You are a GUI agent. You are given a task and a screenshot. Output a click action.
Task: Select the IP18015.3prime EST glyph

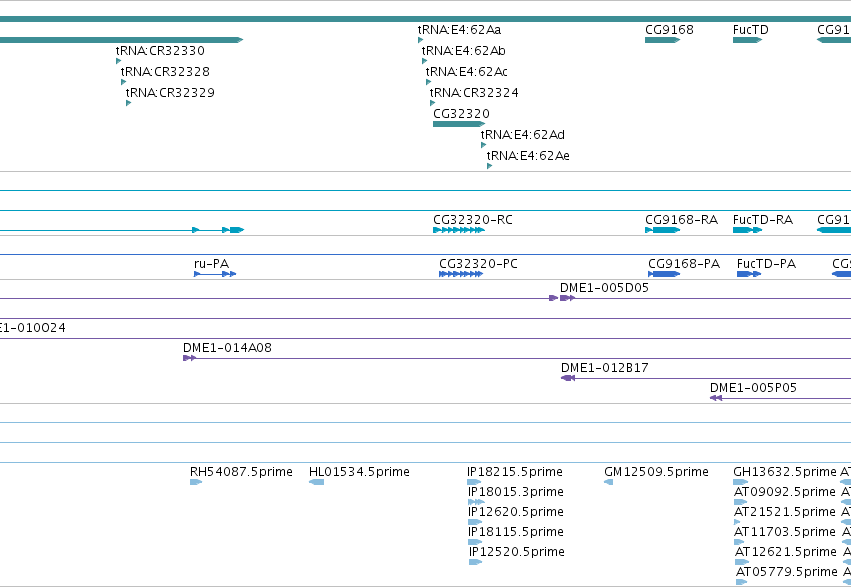tap(476, 502)
